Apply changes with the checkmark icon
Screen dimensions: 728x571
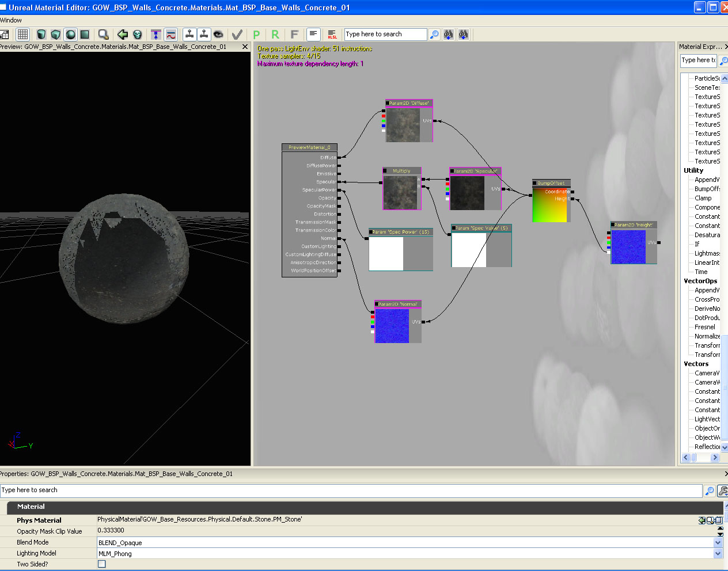tap(237, 35)
